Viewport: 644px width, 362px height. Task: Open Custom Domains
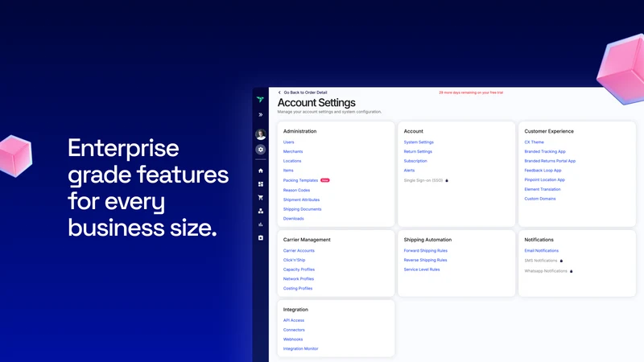pyautogui.click(x=539, y=199)
